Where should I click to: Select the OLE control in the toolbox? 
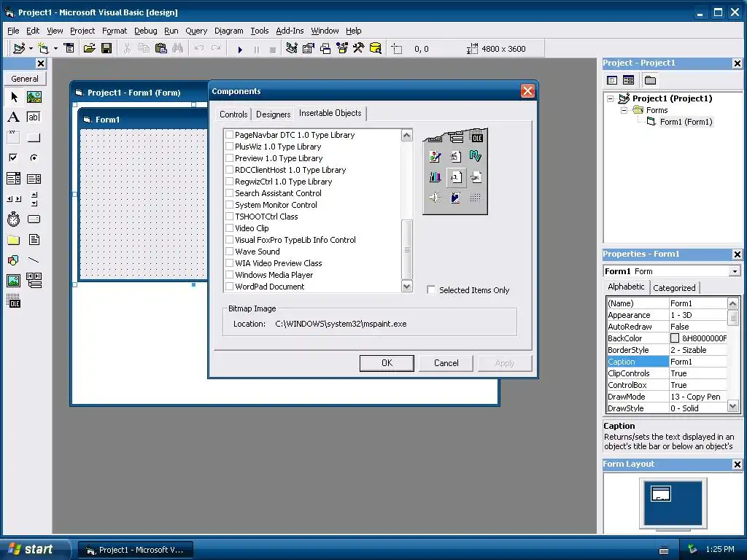pos(14,301)
